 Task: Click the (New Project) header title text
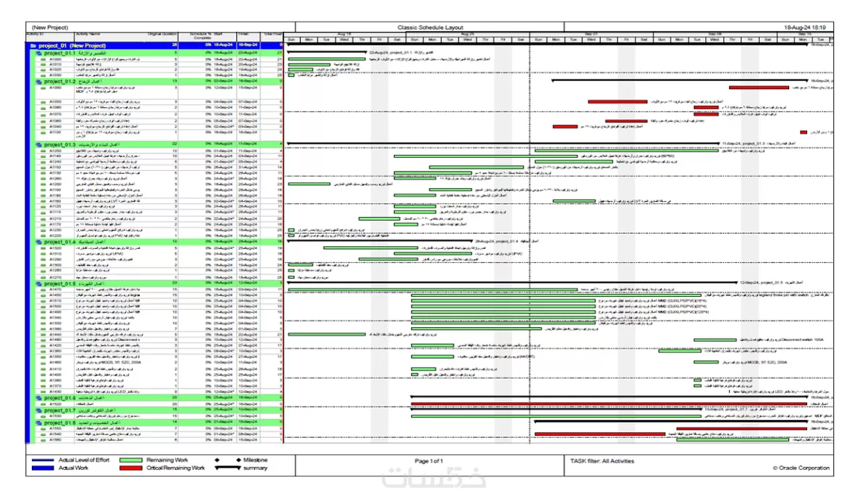pyautogui.click(x=50, y=28)
